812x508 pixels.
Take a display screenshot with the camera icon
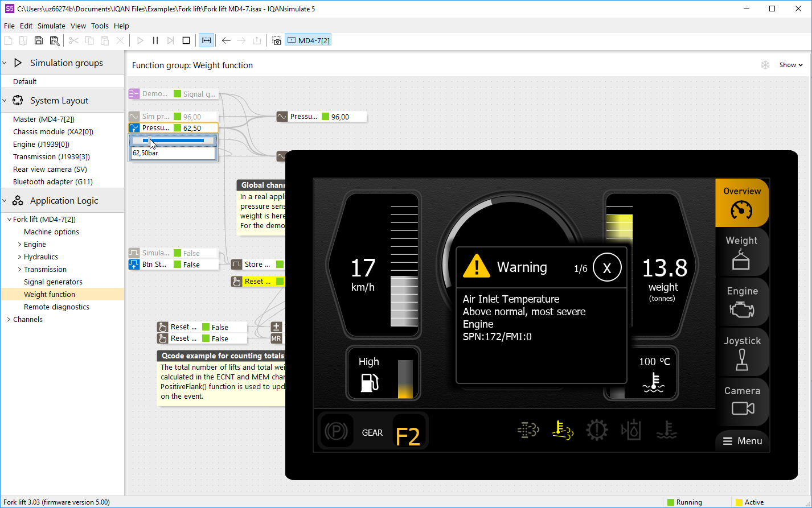(x=277, y=40)
